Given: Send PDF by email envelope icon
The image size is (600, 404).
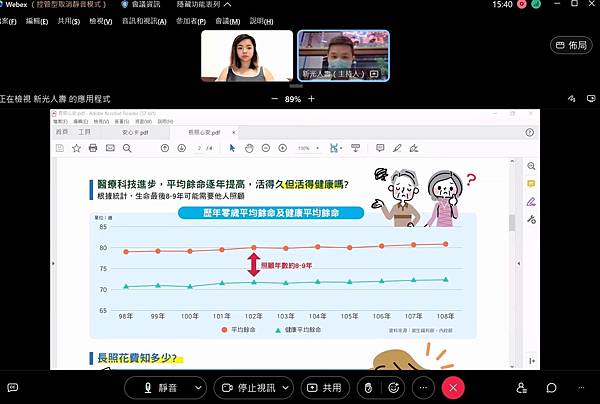Looking at the screenshot, I should tap(110, 148).
